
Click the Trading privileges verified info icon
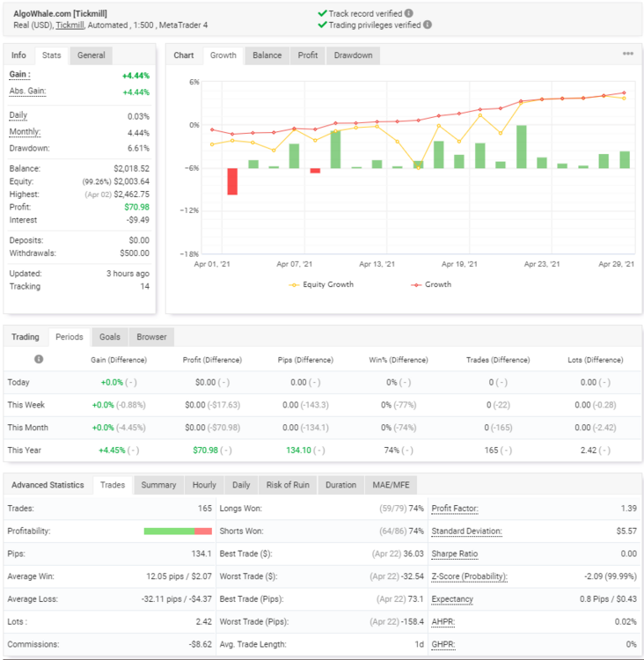(x=428, y=25)
